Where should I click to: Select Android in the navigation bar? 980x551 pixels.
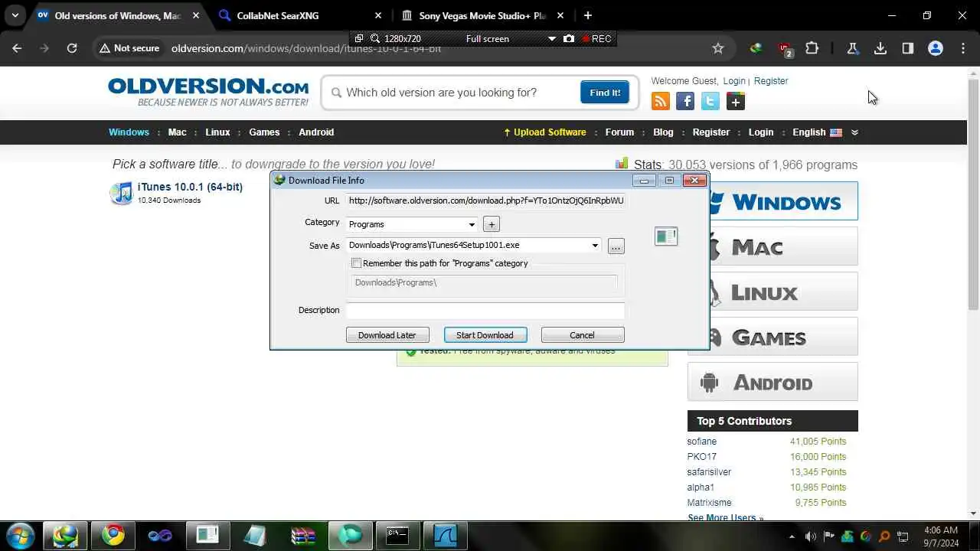click(x=316, y=132)
